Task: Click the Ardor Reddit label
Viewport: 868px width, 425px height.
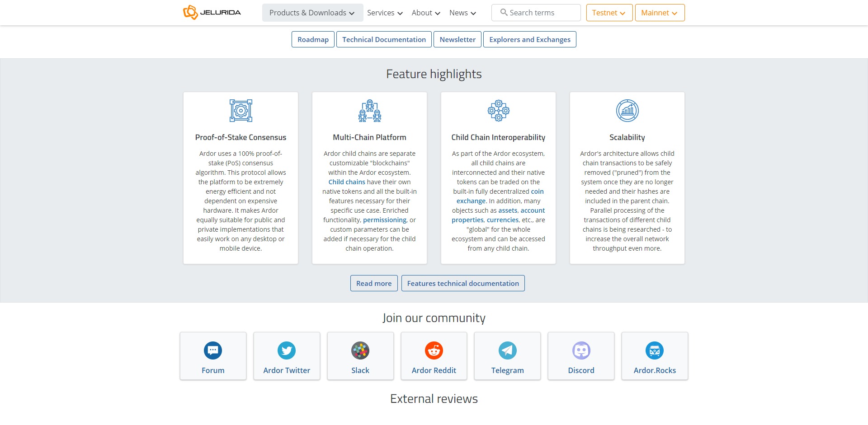Action: coord(434,370)
